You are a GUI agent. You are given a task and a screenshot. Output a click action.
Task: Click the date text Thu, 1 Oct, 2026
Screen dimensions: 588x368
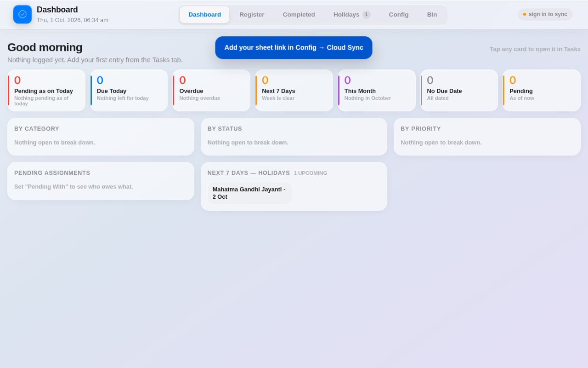[x=73, y=20]
